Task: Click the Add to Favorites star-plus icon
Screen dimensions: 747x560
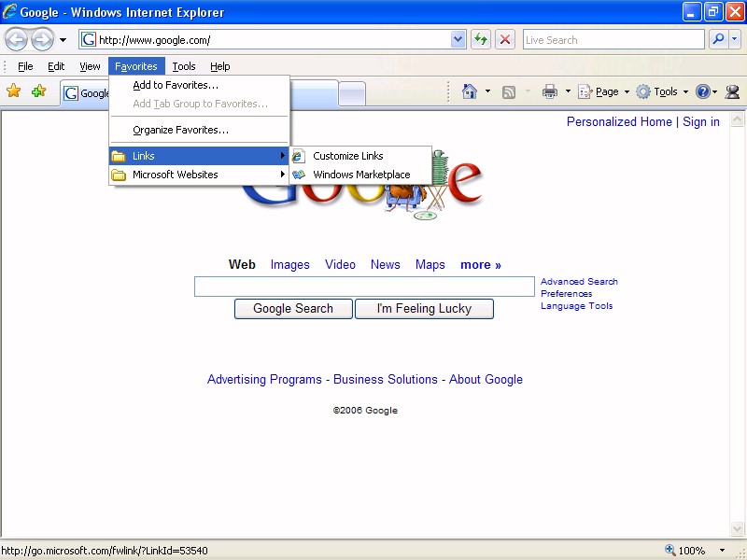Action: point(38,91)
